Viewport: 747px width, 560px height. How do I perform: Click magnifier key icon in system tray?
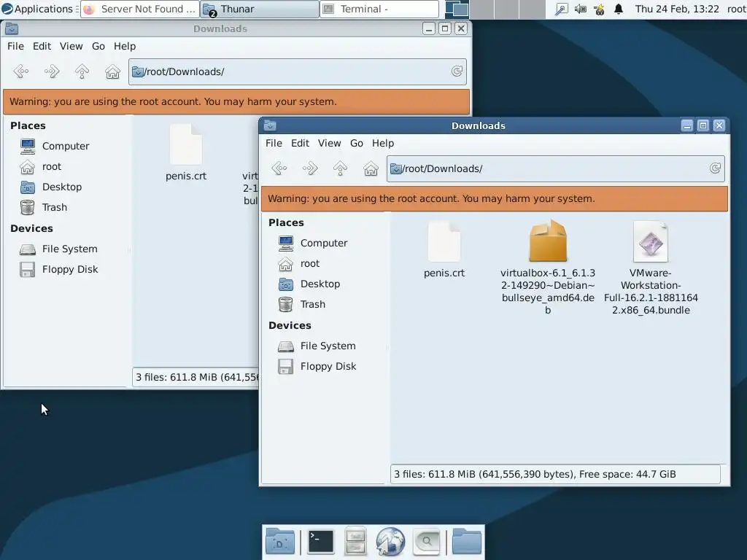point(562,9)
